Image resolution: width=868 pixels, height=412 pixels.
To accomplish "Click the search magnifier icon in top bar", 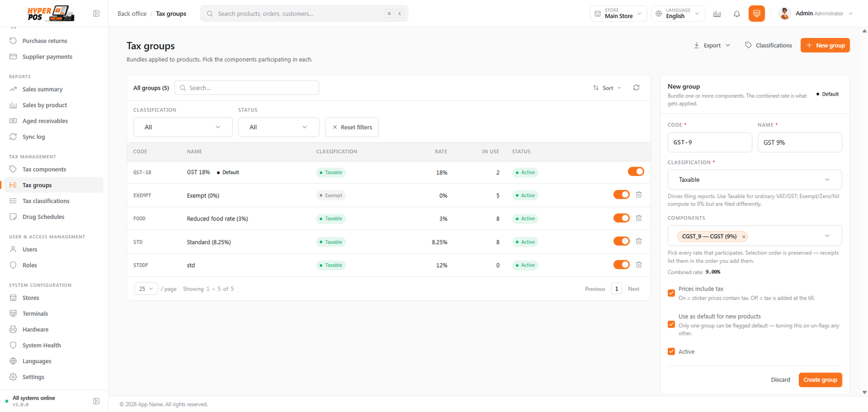I will (210, 14).
